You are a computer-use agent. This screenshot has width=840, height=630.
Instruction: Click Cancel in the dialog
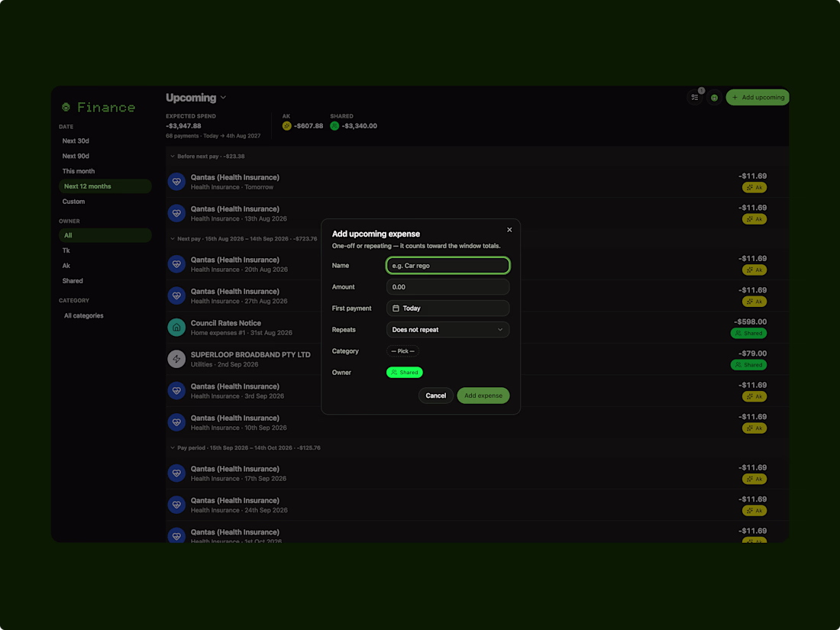click(435, 396)
